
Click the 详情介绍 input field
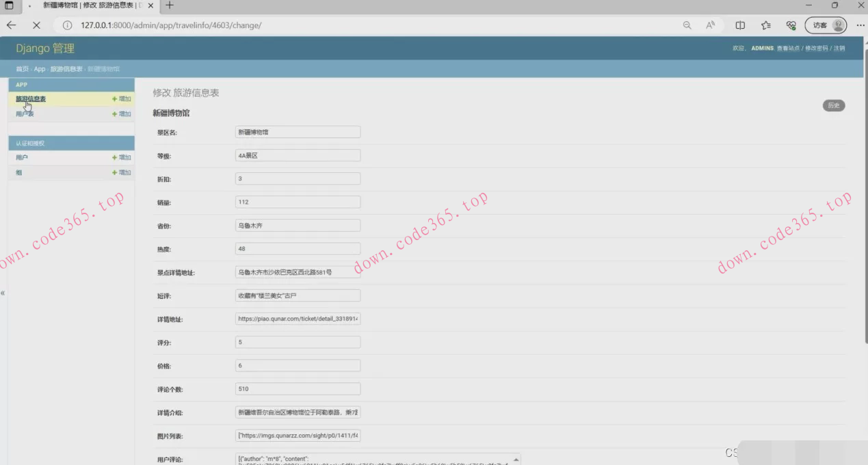pos(298,412)
